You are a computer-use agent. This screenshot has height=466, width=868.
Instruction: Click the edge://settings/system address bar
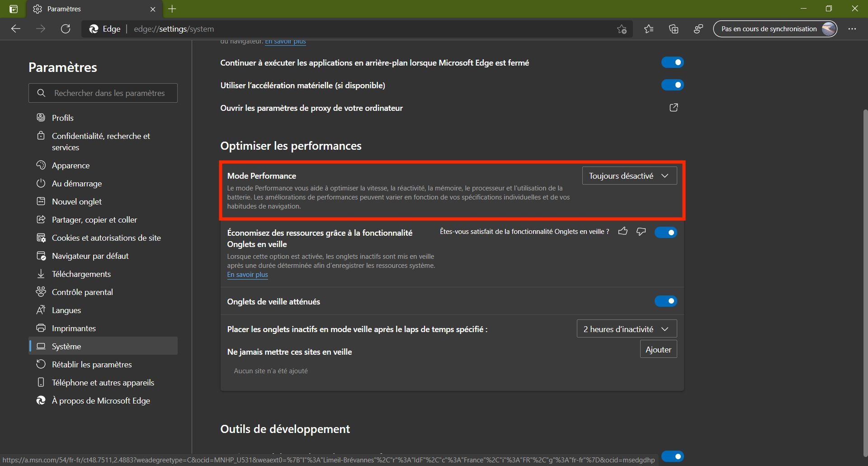point(357,29)
